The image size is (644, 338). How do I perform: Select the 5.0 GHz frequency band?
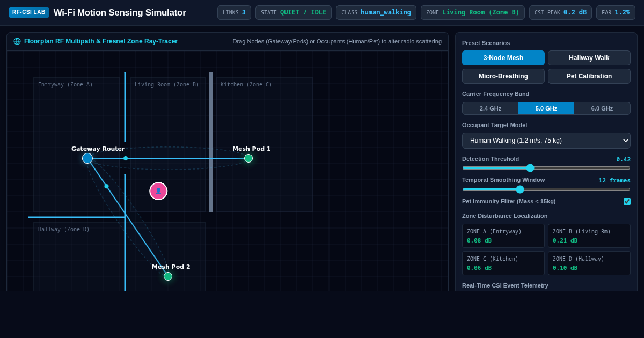point(546,108)
